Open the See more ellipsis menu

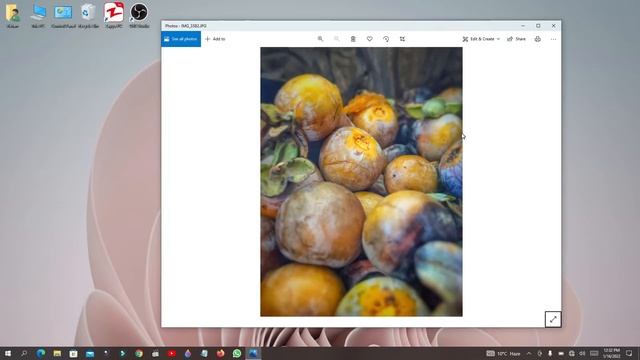coord(553,39)
